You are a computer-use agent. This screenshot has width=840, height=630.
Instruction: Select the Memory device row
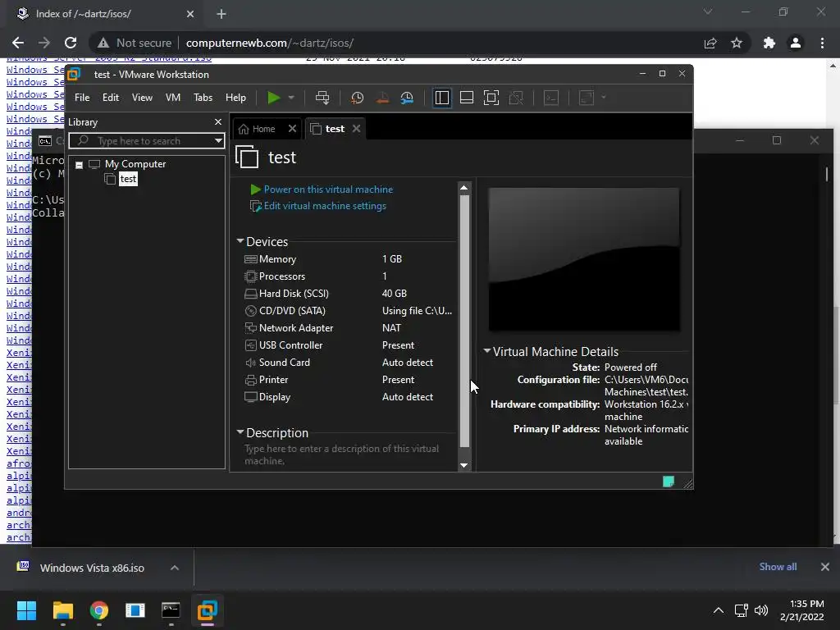click(x=348, y=259)
